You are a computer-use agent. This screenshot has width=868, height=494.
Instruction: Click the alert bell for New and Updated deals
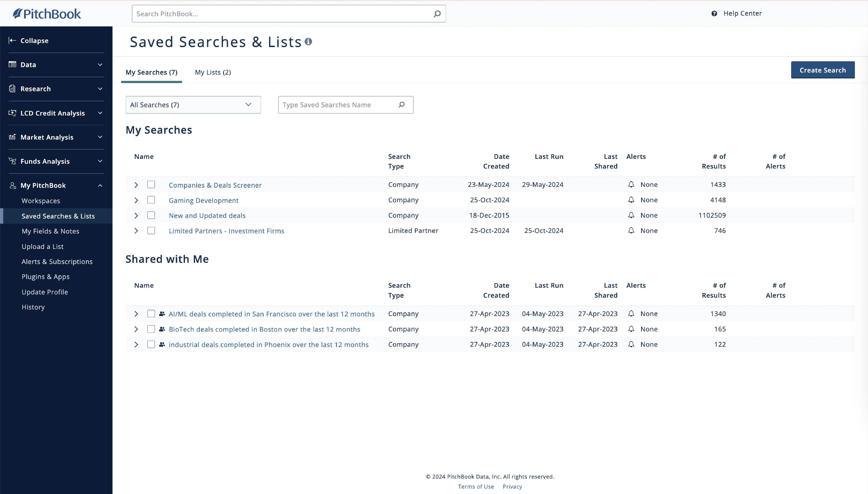click(631, 215)
